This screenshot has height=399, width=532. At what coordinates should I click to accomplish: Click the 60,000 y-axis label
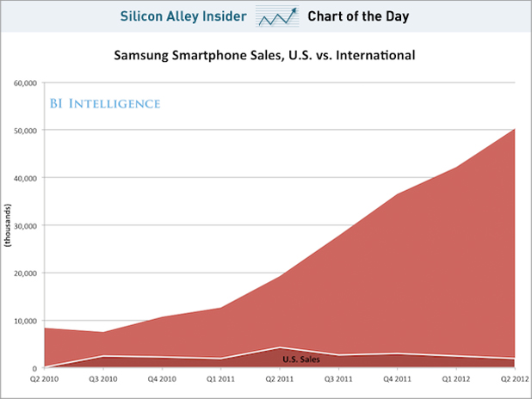point(22,83)
